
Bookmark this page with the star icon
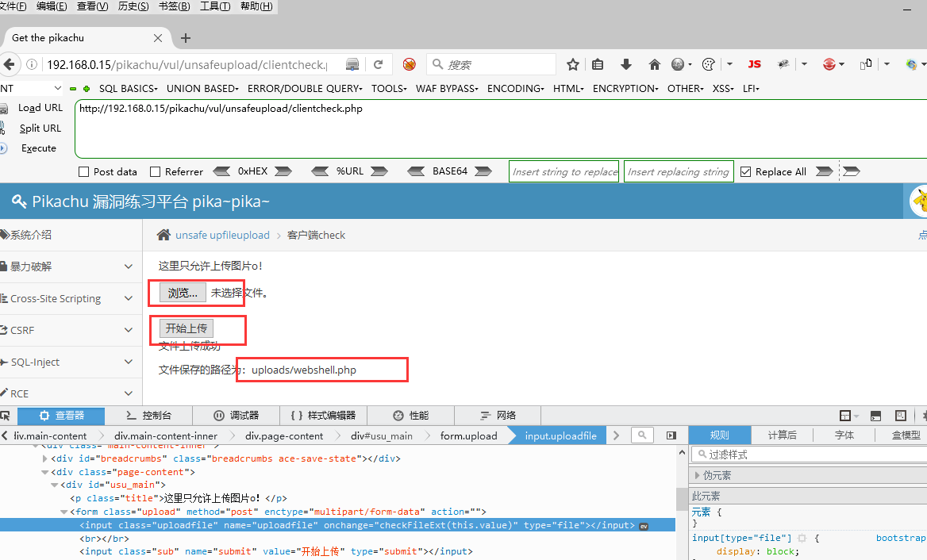573,64
